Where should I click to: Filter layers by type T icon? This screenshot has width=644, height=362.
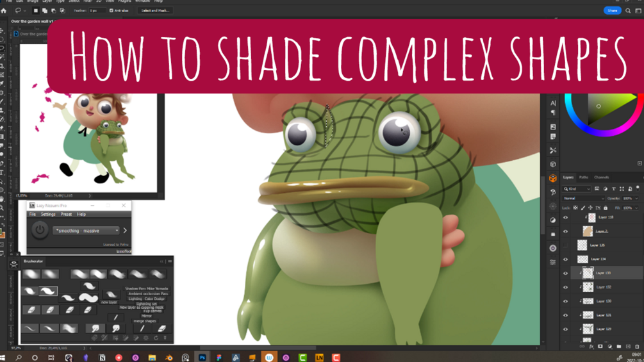[614, 189]
